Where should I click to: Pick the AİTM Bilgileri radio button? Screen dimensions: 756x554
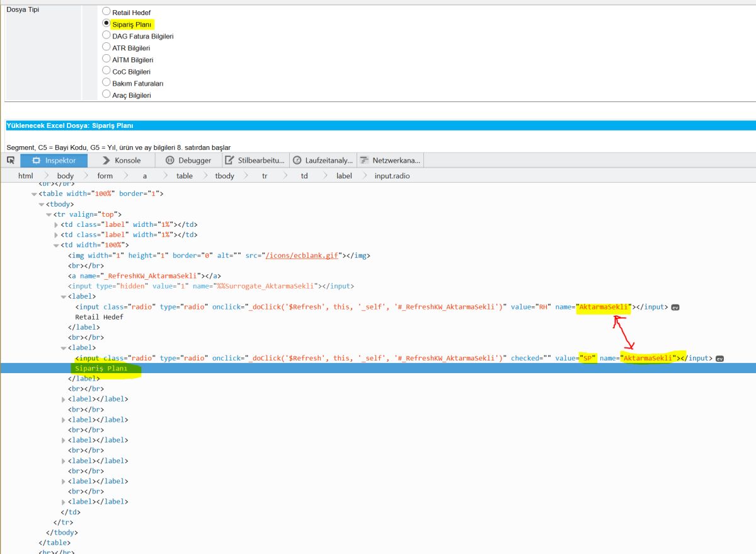click(x=106, y=59)
